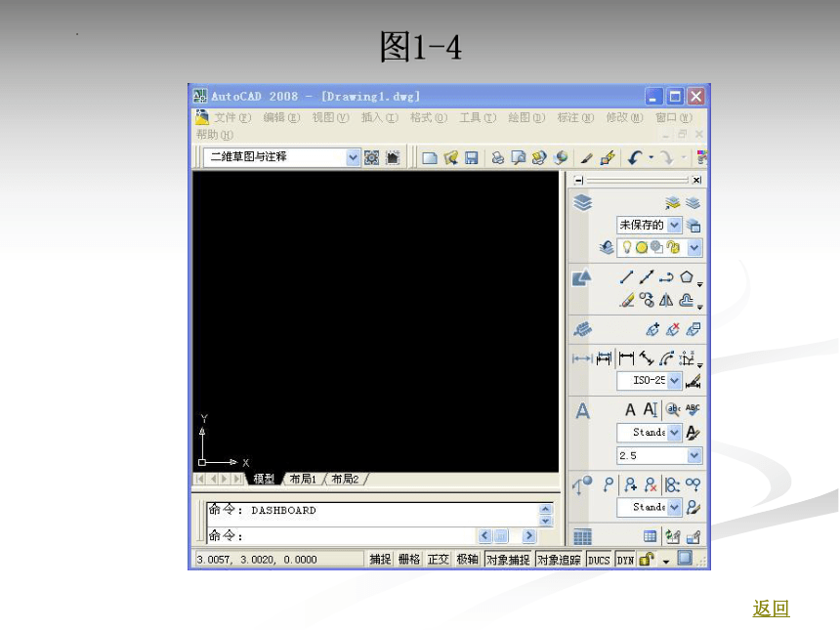Toggle DYN dynamic input

click(625, 560)
